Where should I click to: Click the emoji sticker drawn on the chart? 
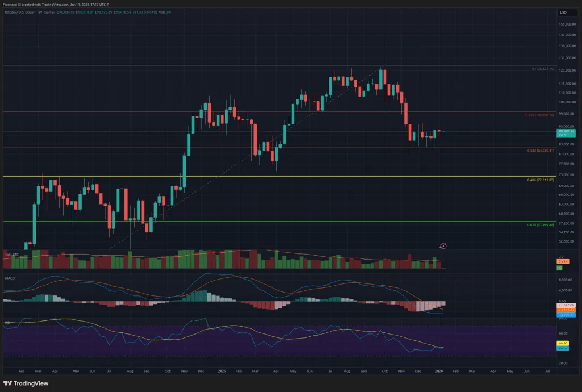tap(443, 246)
